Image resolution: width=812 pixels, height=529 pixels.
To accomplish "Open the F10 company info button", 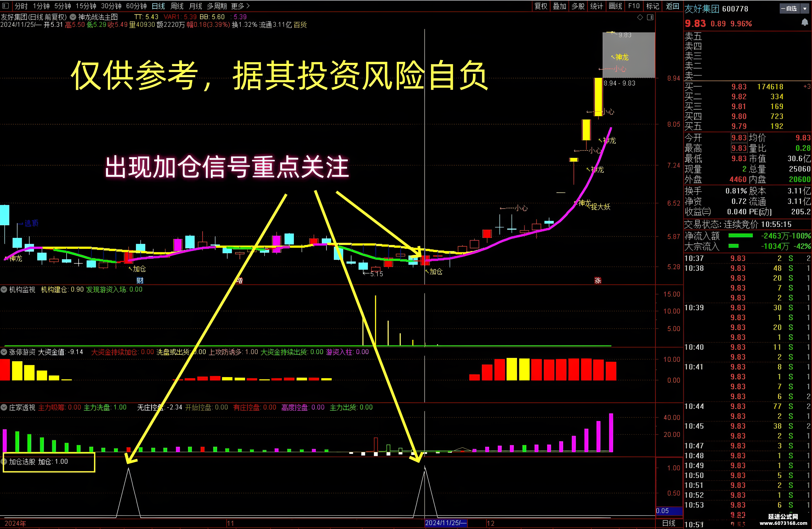I will click(x=634, y=6).
